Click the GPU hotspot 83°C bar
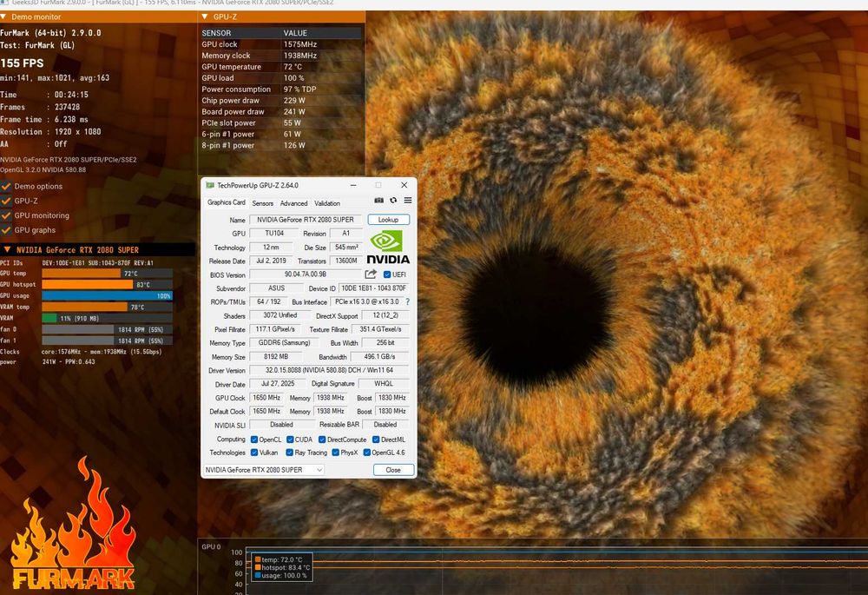Screen dimensions: 868x595 pos(108,284)
